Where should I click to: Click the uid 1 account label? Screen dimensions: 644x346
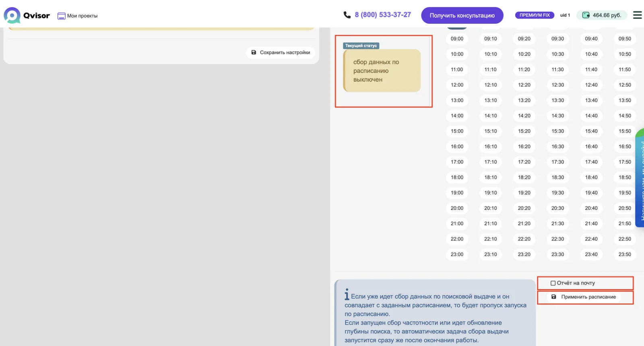pyautogui.click(x=565, y=15)
